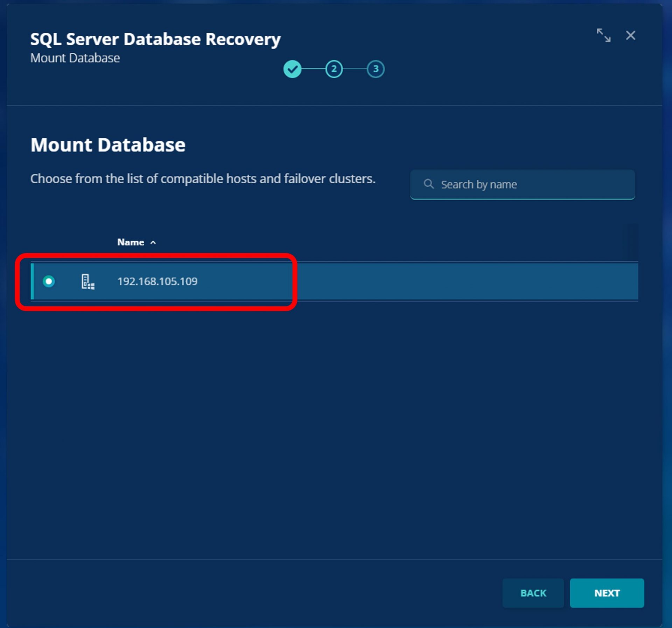Click the ascending sort arrow beside Name
The image size is (672, 628).
[153, 242]
